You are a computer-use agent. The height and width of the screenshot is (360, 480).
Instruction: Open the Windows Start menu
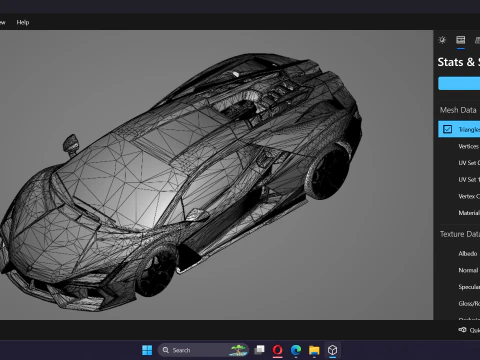[147, 350]
